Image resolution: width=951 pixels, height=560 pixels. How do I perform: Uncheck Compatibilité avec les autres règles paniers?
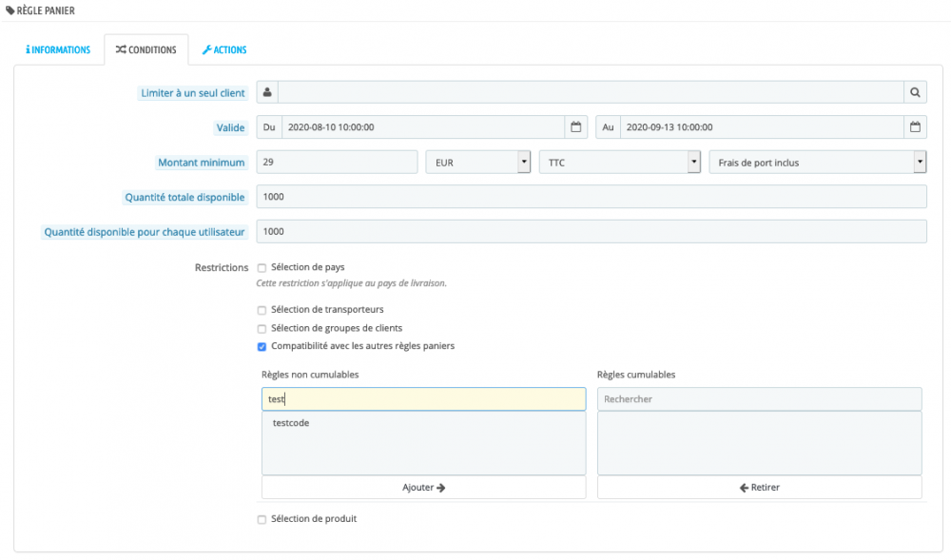(x=262, y=347)
